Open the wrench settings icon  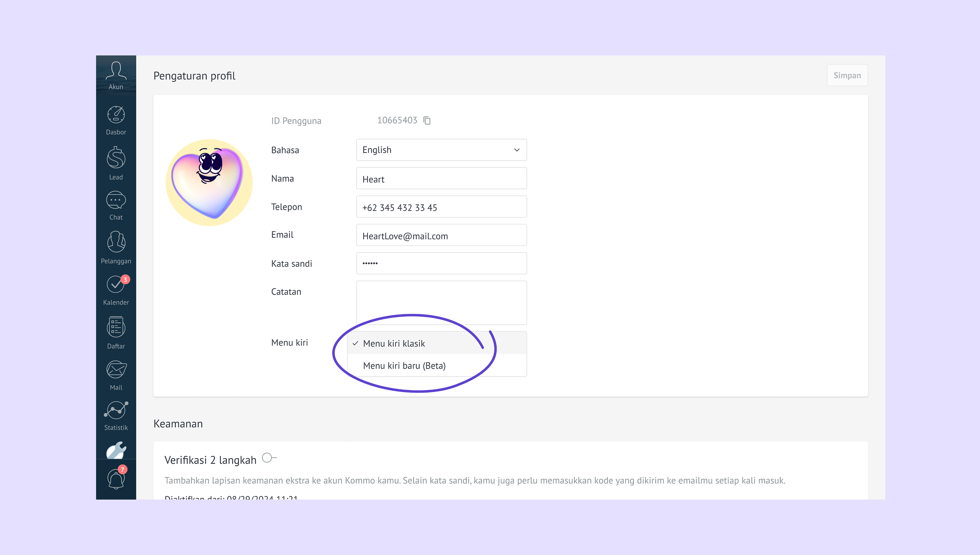pyautogui.click(x=116, y=450)
